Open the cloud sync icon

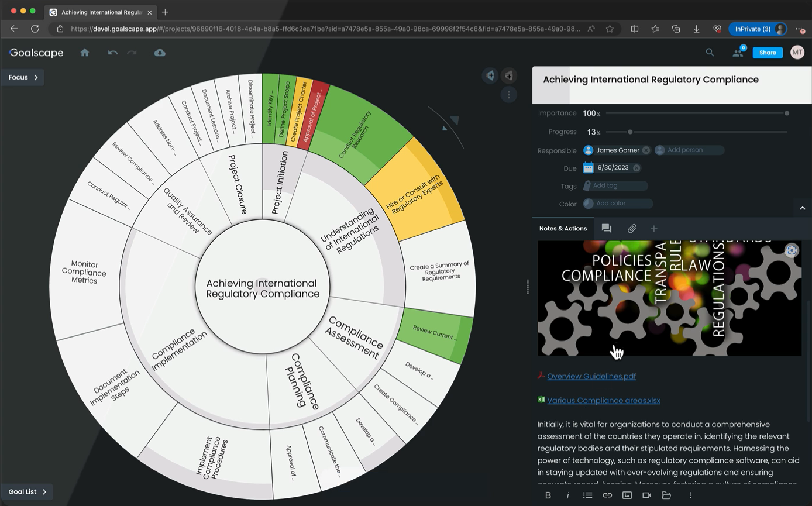click(x=160, y=53)
